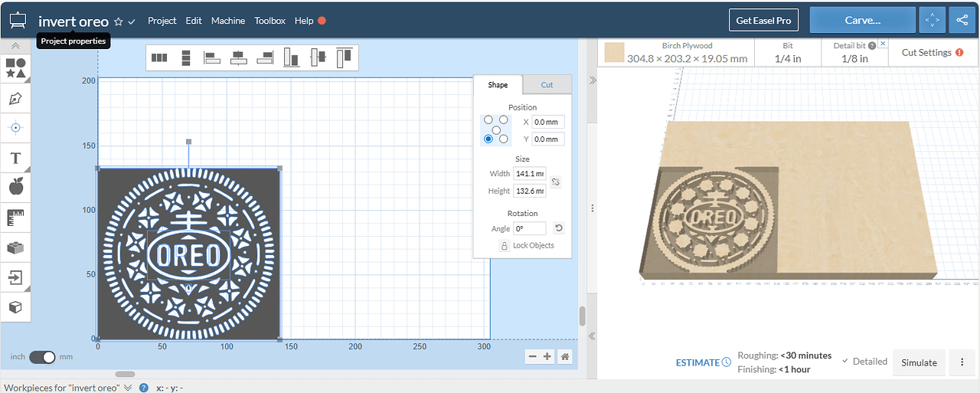The height and width of the screenshot is (393, 980).
Task: Select center position anchor
Action: (496, 129)
